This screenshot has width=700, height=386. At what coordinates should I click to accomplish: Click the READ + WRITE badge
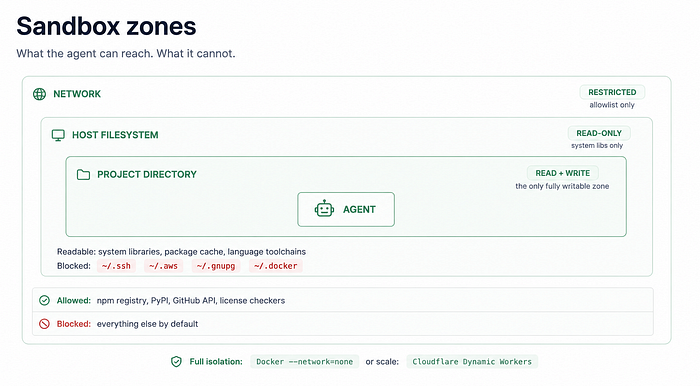562,173
